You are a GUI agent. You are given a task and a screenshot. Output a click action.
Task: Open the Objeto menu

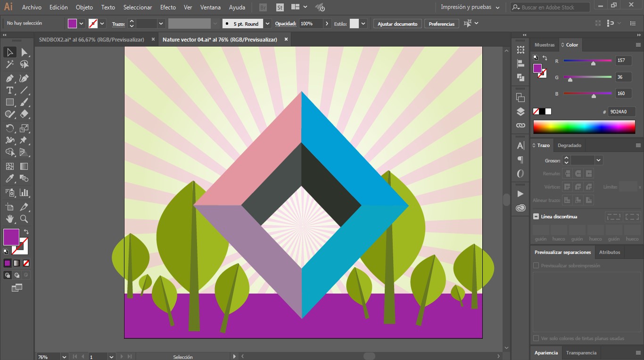(x=84, y=7)
